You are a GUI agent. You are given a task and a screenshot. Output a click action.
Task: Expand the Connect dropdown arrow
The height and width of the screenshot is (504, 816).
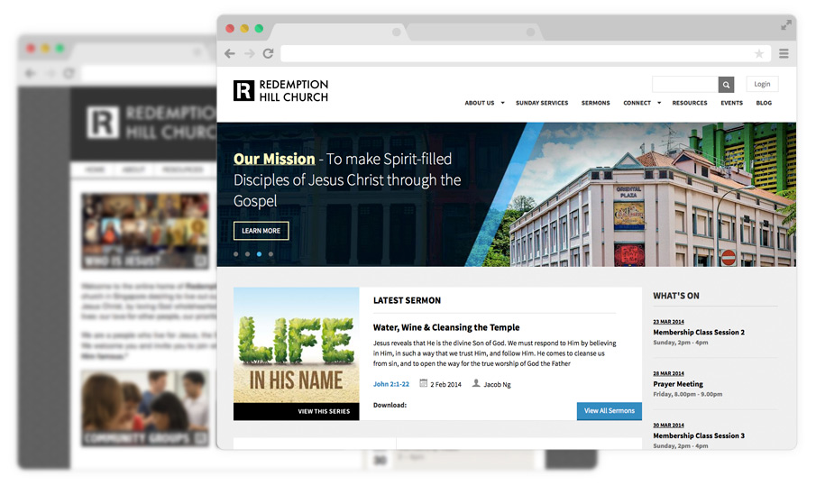pyautogui.click(x=659, y=103)
